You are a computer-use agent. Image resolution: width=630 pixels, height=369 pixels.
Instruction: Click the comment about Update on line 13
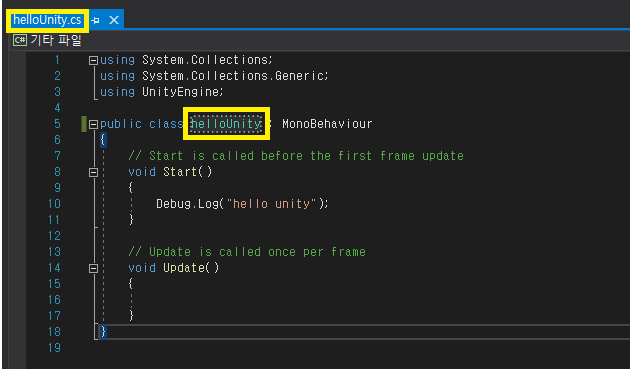(247, 252)
